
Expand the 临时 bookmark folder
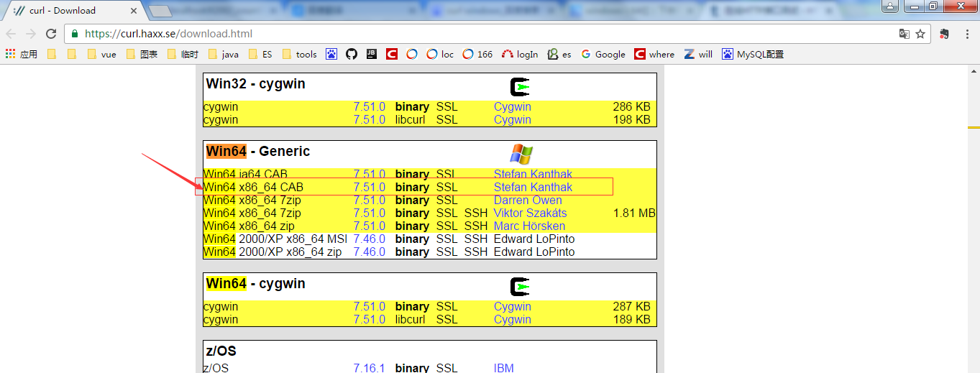pyautogui.click(x=183, y=54)
